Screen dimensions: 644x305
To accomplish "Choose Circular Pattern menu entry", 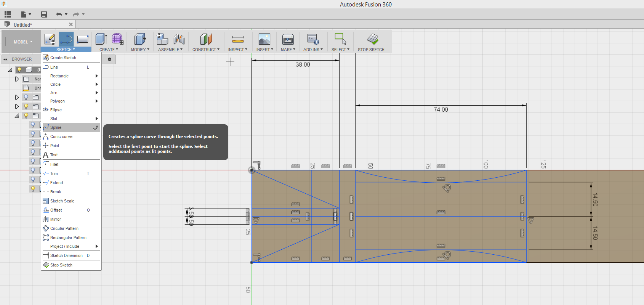I will pyautogui.click(x=70, y=228).
